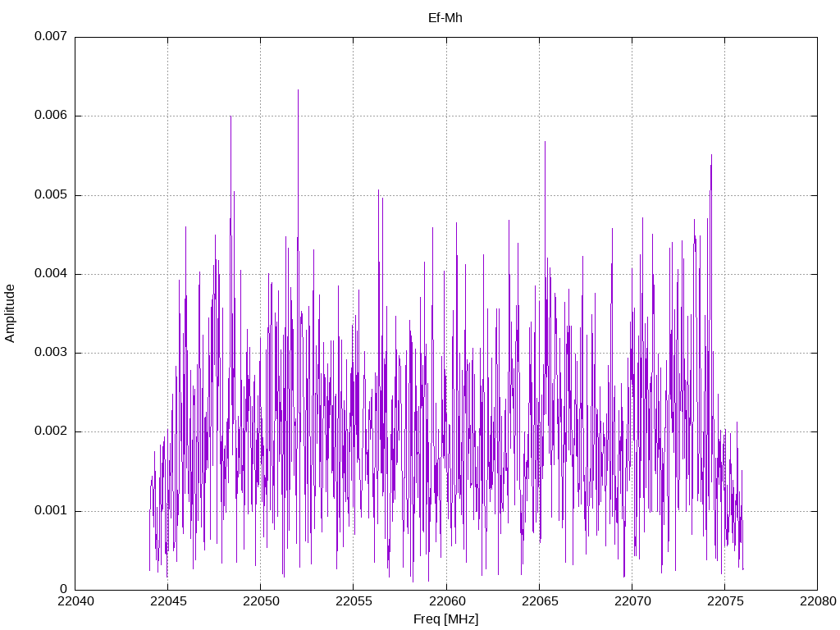Click the plot title Ef-Mh
The image size is (840, 630).
445,18
